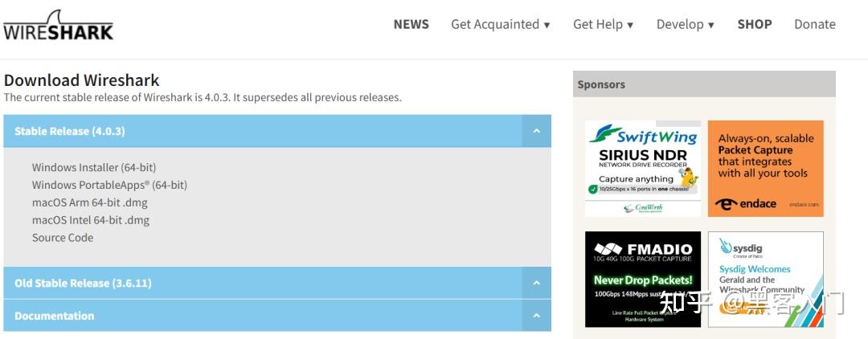
Task: Click the Old Stable Release (3.6.11) header
Action: [x=83, y=283]
